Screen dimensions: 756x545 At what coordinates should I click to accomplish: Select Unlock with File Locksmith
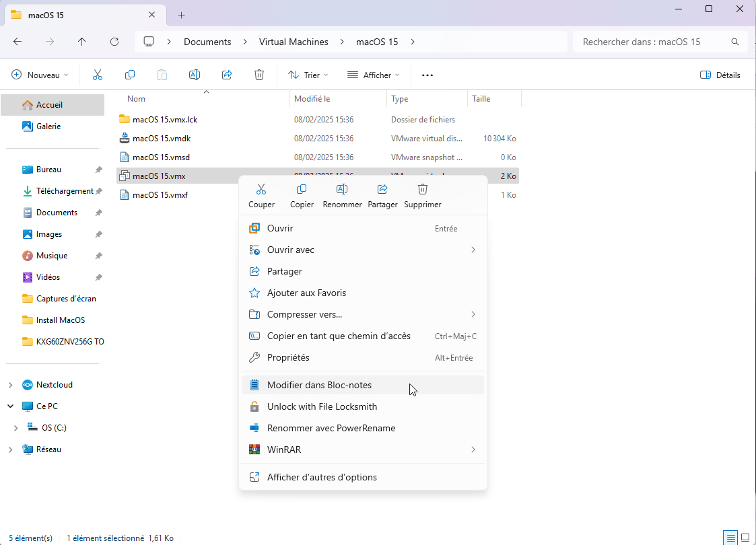click(x=363, y=406)
